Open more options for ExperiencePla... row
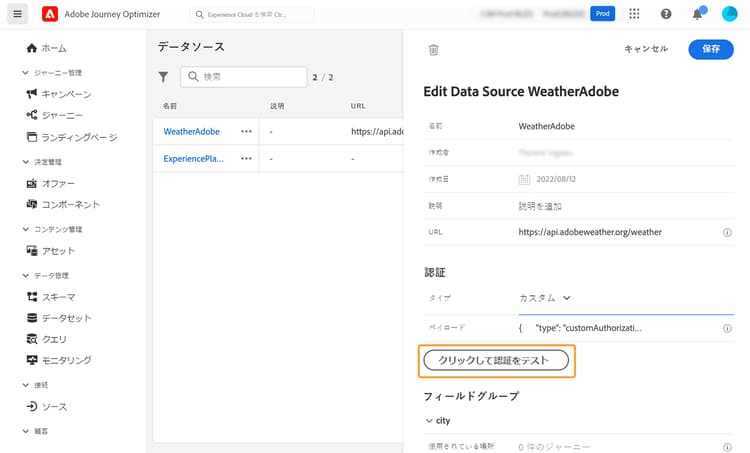750x453 pixels. point(246,158)
